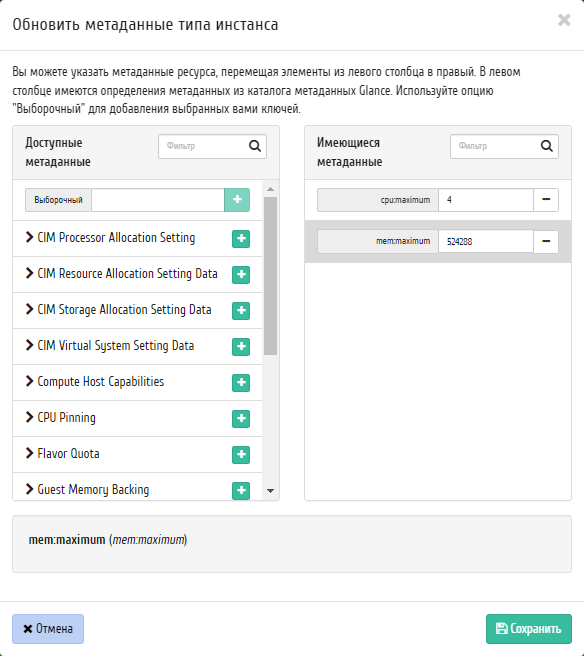
Task: Add Flavor Quota metadata
Action: pos(241,454)
